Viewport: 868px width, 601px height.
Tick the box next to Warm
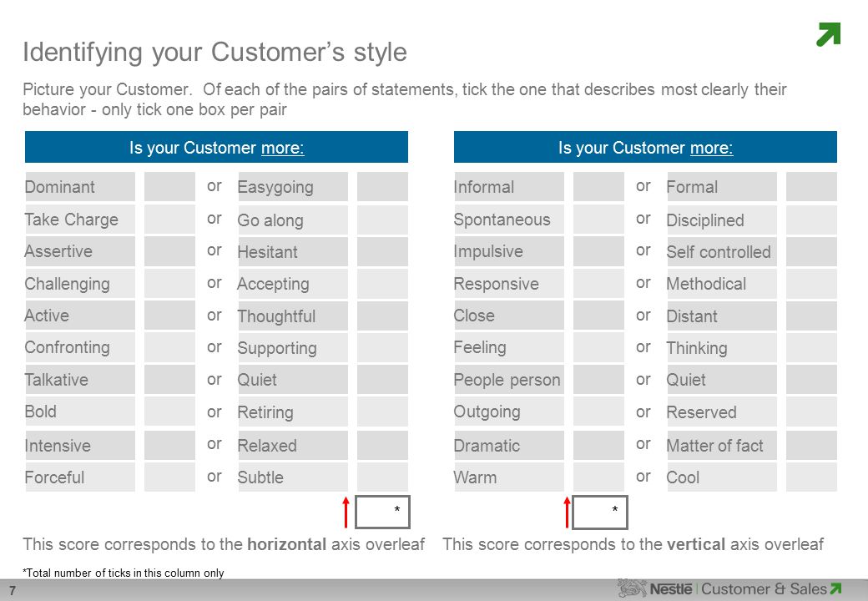click(x=598, y=477)
